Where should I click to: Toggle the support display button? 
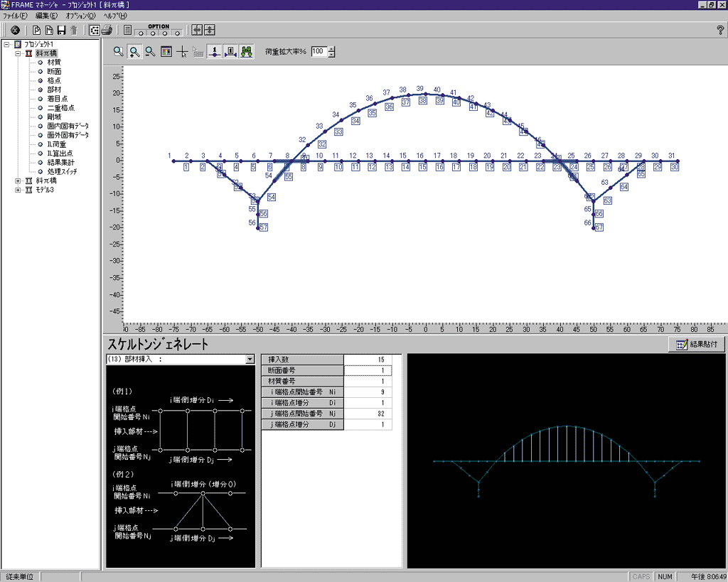click(247, 52)
